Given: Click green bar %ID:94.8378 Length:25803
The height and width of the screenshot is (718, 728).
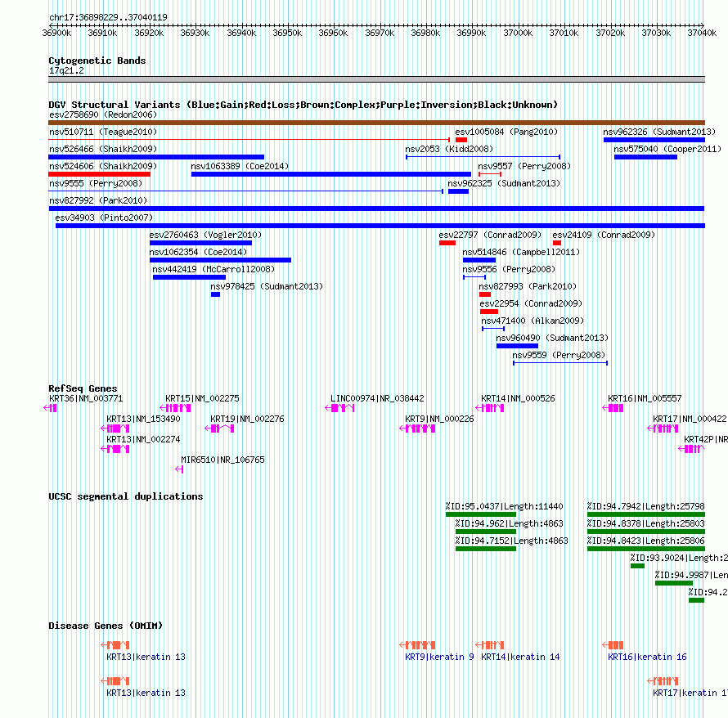Looking at the screenshot, I should [646, 532].
